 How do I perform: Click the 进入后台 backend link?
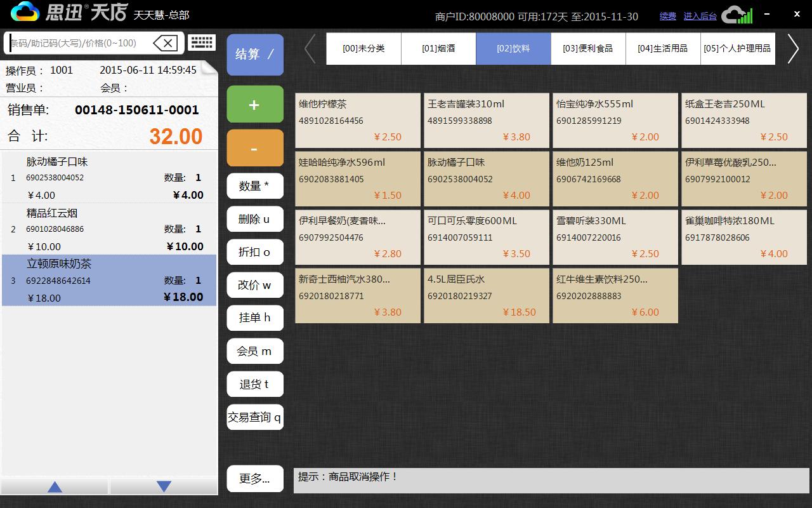click(700, 16)
